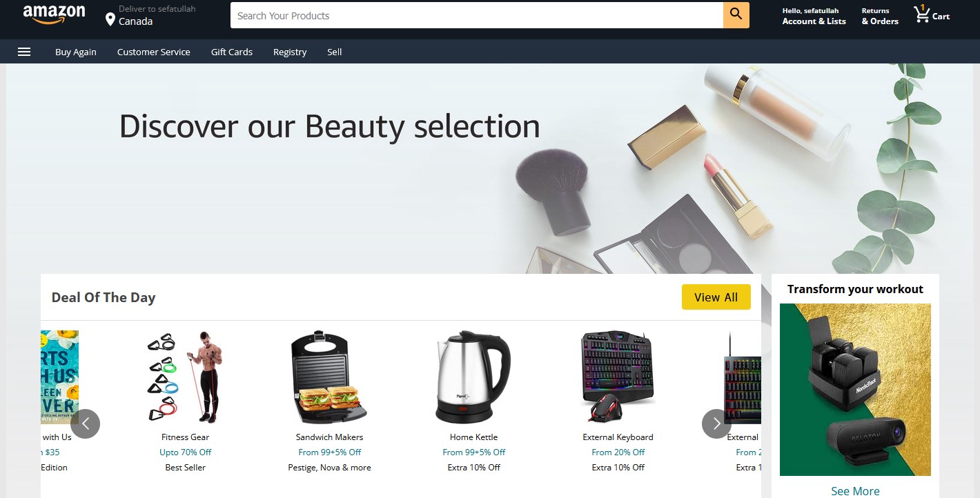The image size is (980, 498).
Task: Show next deals with right arrow
Action: (716, 424)
